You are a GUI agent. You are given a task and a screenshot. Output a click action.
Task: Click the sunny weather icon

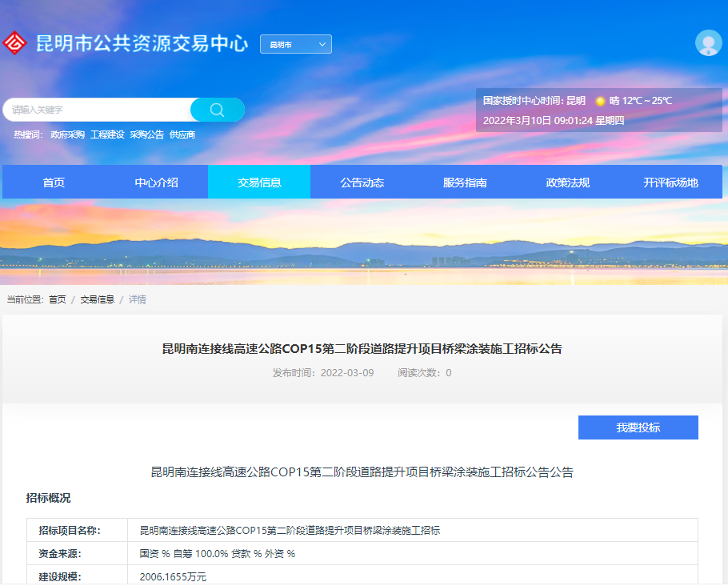[x=600, y=101]
